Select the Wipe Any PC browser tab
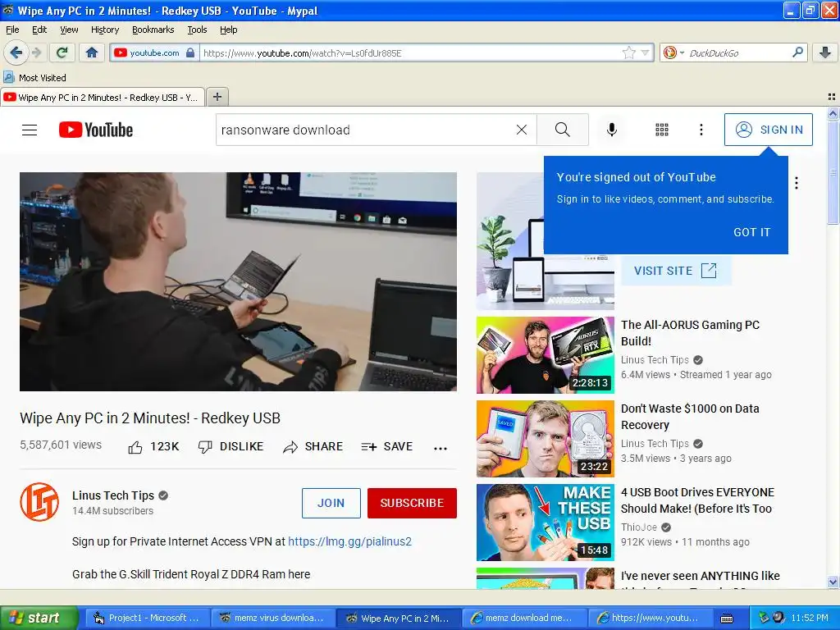 (x=103, y=98)
